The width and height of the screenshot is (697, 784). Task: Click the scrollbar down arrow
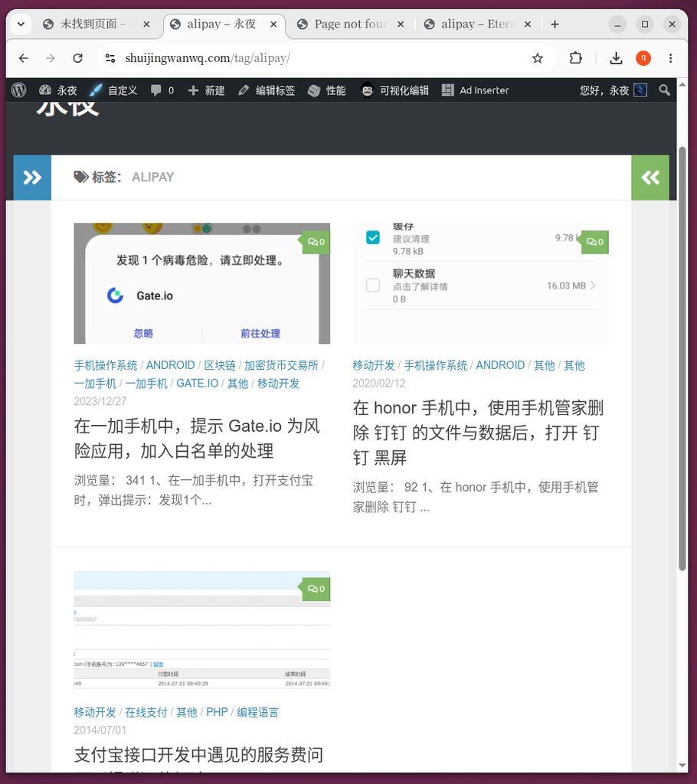pyautogui.click(x=682, y=766)
